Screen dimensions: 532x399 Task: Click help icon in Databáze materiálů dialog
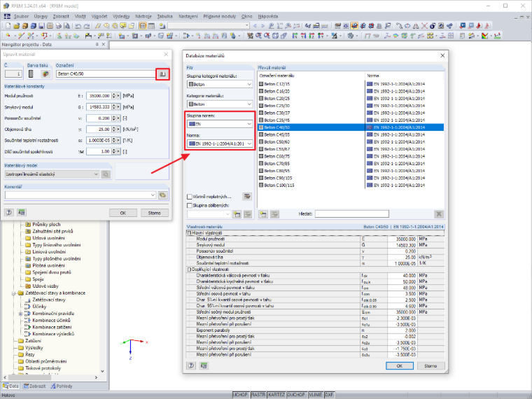tap(191, 365)
